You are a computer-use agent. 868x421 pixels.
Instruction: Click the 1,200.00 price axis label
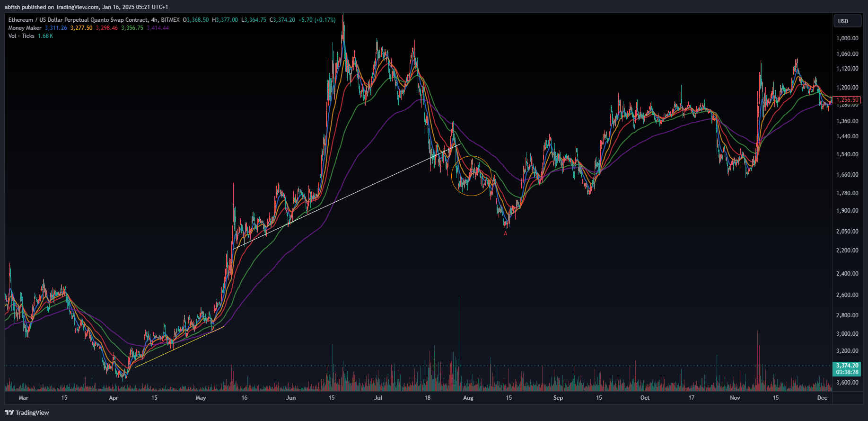(x=847, y=88)
